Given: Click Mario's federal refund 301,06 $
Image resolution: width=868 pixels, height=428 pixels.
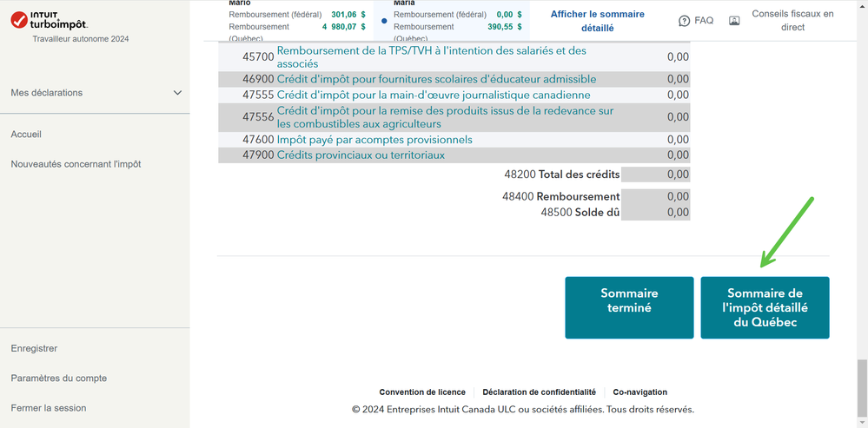Looking at the screenshot, I should coord(348,15).
